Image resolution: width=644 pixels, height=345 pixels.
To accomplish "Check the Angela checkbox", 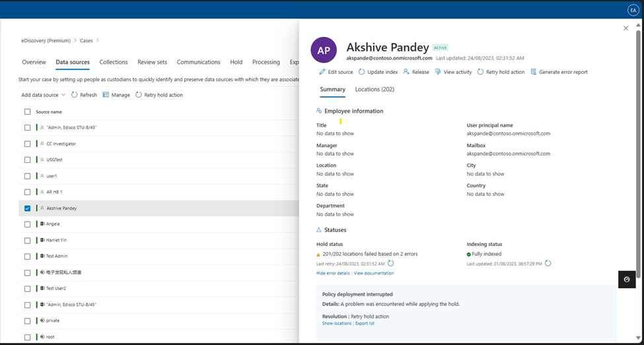I will 27,224.
